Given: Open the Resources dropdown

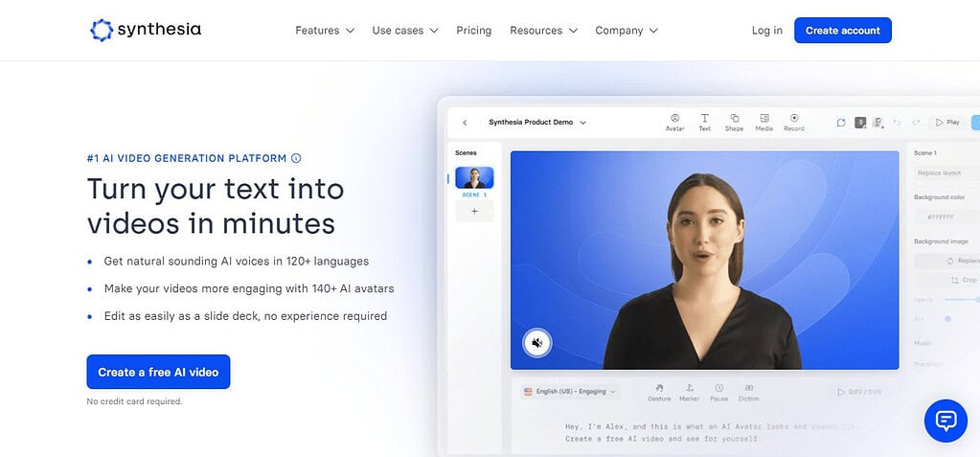Looking at the screenshot, I should point(543,30).
